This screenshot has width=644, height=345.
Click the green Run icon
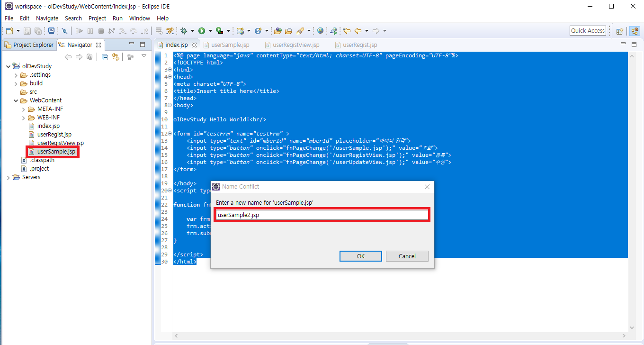tap(202, 31)
